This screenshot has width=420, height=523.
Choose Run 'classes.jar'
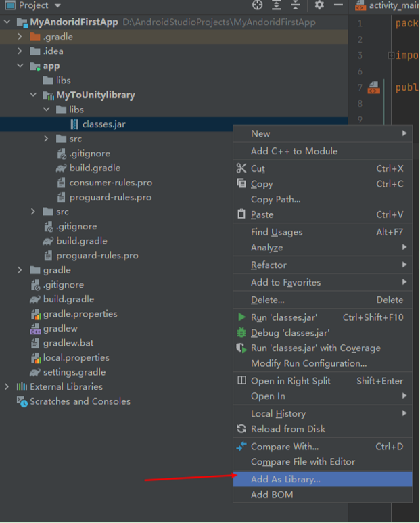[x=323, y=317]
